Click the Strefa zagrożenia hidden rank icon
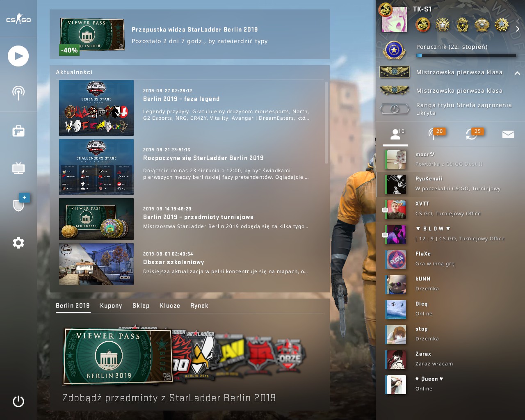Viewport: 525px width, 420px height. [395, 109]
